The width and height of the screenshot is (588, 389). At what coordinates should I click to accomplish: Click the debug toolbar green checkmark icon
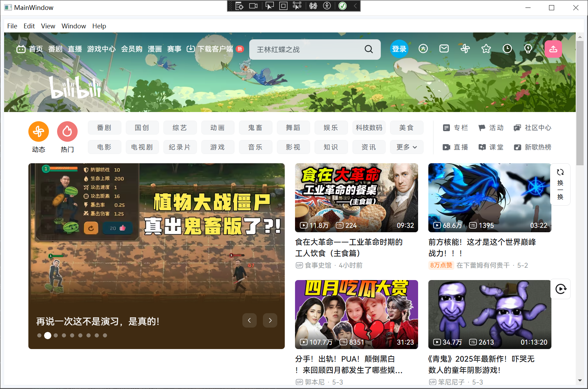click(x=343, y=6)
